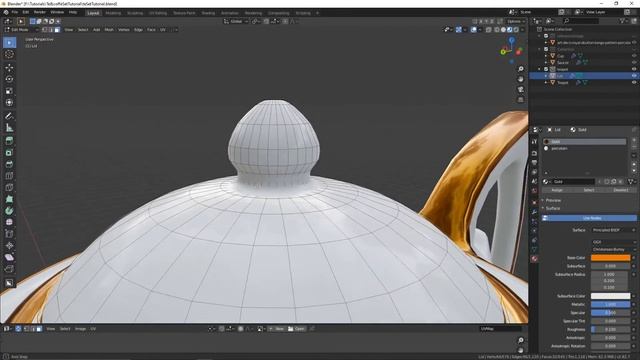Open the Modifier properties wrench tab
The image size is (640, 360).
coord(534,211)
